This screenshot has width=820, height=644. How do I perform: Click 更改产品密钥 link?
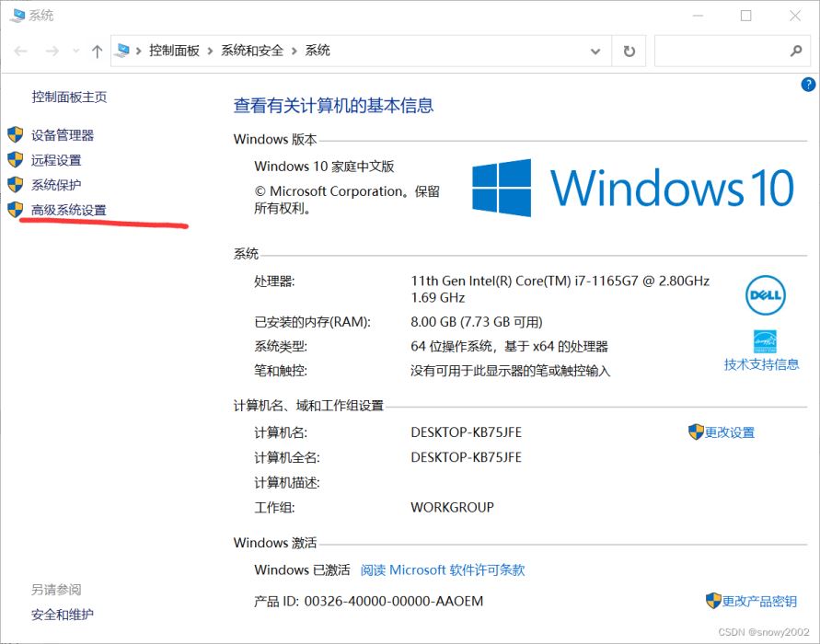click(x=759, y=601)
